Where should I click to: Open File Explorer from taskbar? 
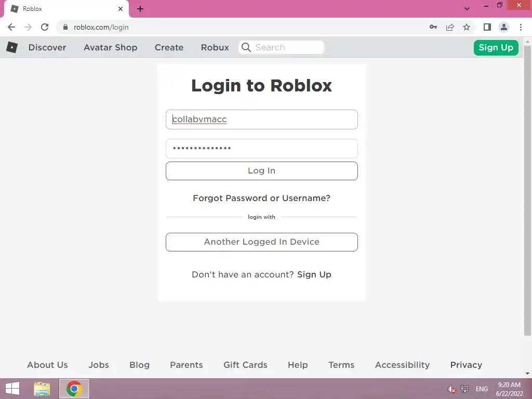point(42,389)
